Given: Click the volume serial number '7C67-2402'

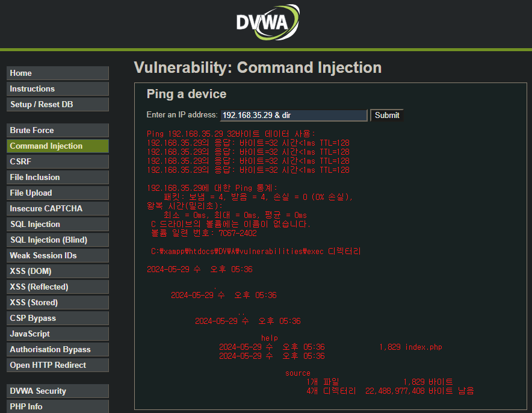Looking at the screenshot, I should click(x=238, y=233).
